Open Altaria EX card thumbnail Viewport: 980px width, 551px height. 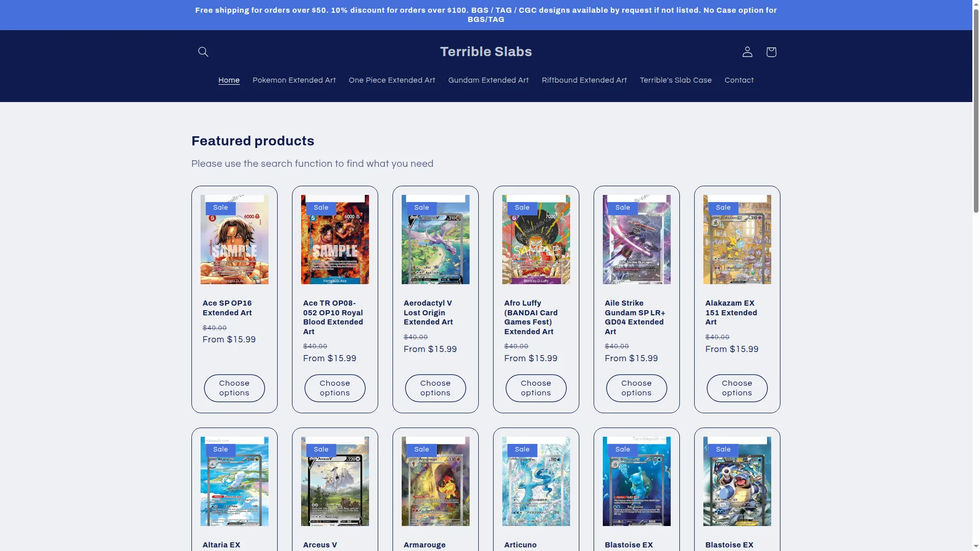234,482
